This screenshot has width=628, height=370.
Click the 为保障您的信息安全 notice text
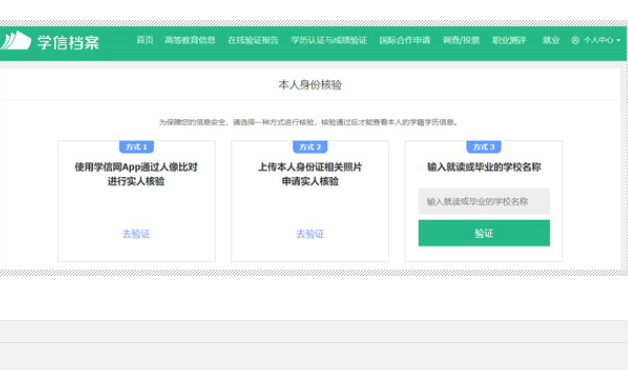click(x=308, y=122)
